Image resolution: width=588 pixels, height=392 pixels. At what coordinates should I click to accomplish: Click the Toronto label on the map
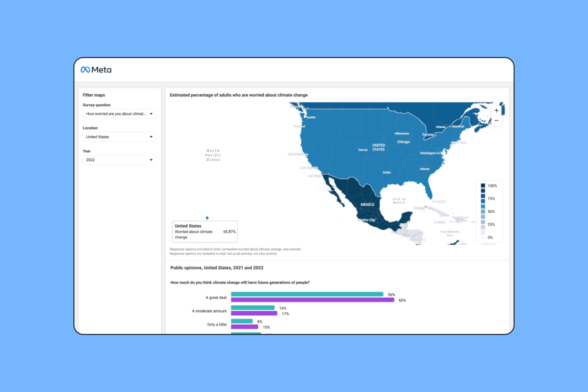428,135
